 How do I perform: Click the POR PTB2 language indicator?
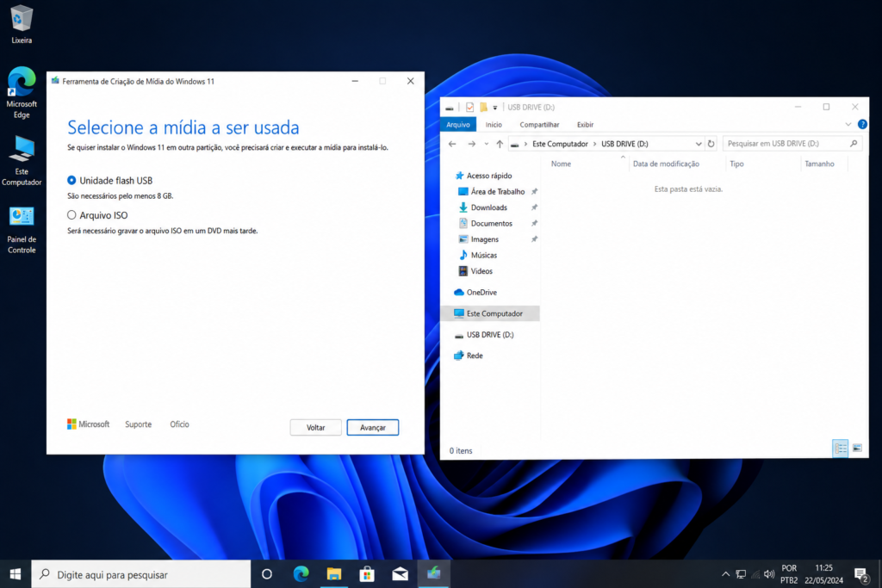pyautogui.click(x=789, y=574)
